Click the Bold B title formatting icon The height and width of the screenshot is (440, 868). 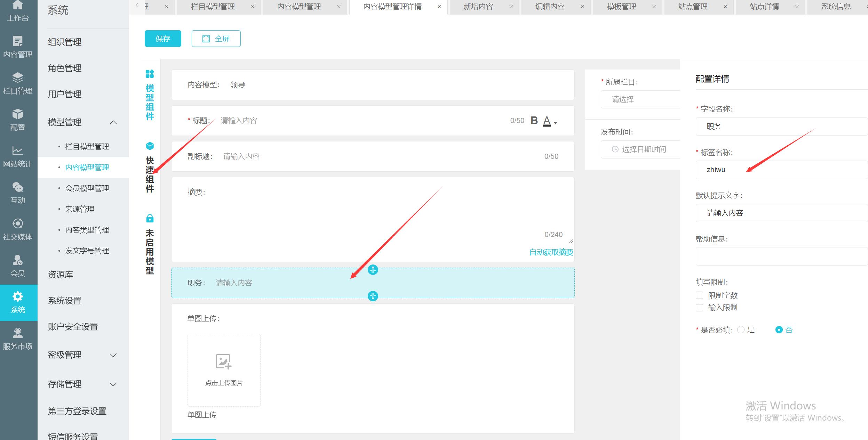pyautogui.click(x=534, y=121)
